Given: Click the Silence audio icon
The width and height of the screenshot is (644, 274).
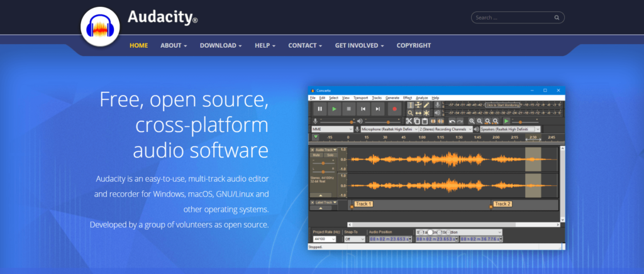Looking at the screenshot, I should click(x=441, y=121).
